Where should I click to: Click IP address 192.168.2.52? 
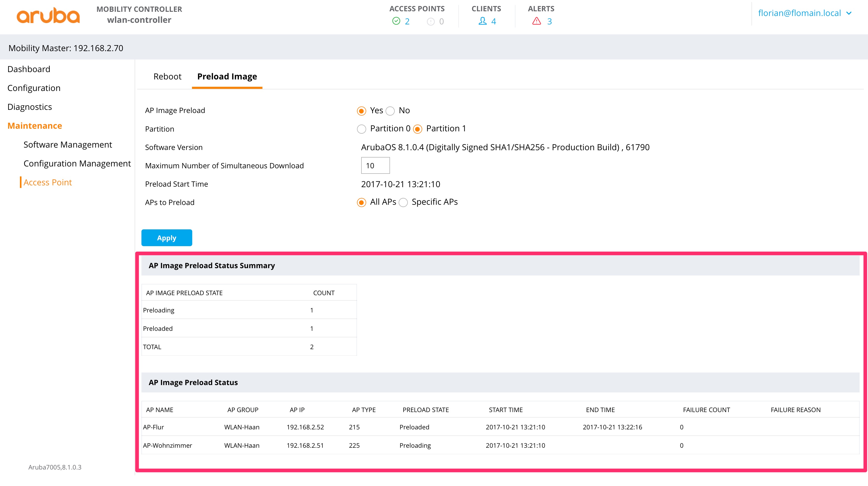[305, 427]
